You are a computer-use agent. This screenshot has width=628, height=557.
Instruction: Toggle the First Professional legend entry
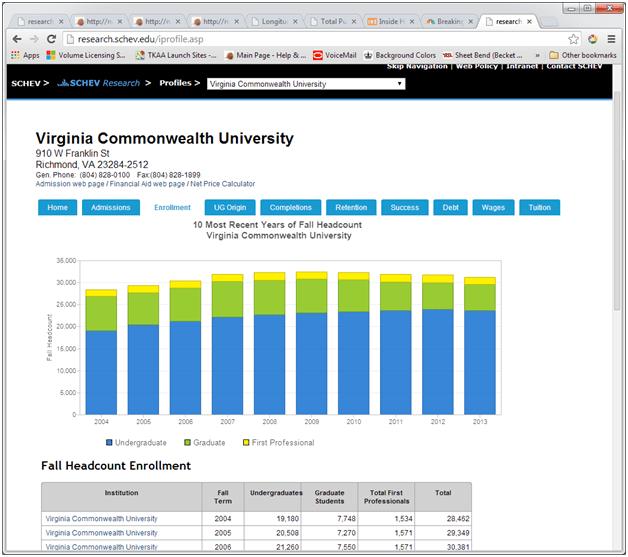point(277,442)
